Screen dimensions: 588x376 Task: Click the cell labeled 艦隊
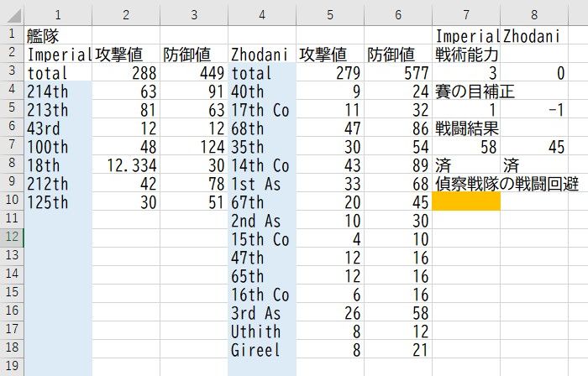click(x=58, y=35)
